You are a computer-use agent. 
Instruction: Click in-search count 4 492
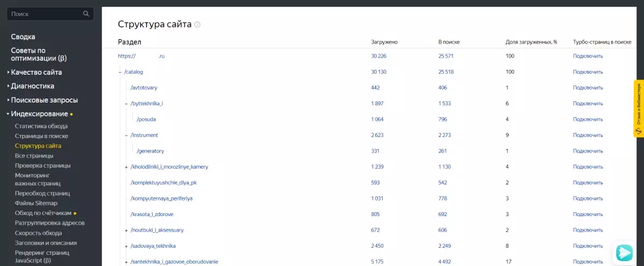(x=445, y=262)
